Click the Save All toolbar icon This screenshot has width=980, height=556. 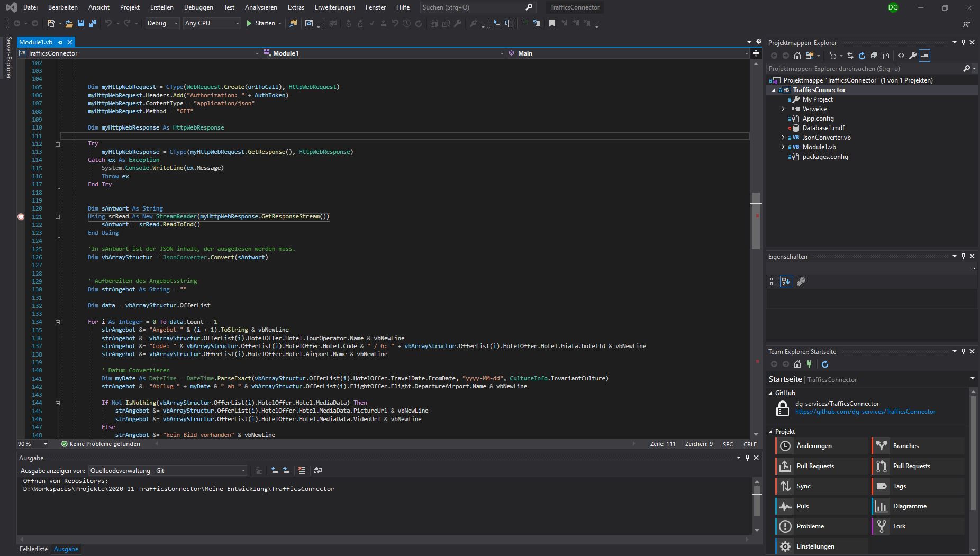pos(93,23)
